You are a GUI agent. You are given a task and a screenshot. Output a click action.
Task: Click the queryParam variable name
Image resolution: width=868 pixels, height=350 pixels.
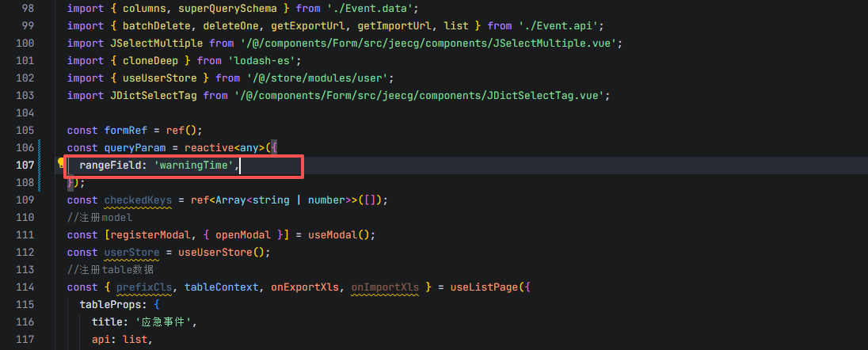pos(135,147)
